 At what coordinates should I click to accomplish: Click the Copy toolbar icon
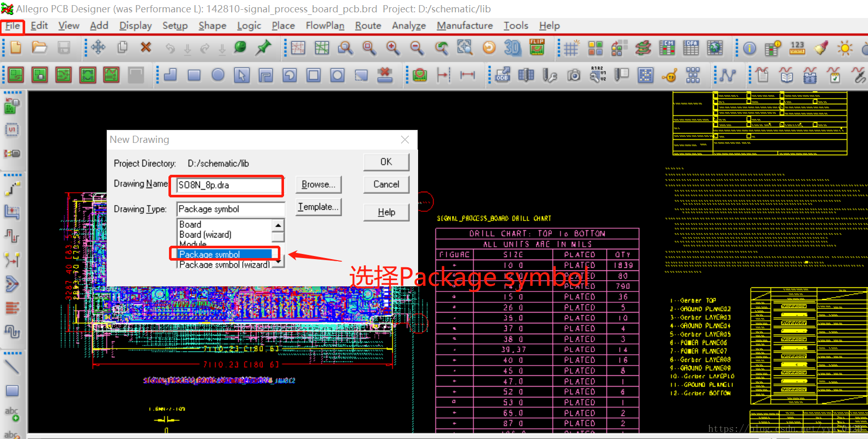point(122,48)
